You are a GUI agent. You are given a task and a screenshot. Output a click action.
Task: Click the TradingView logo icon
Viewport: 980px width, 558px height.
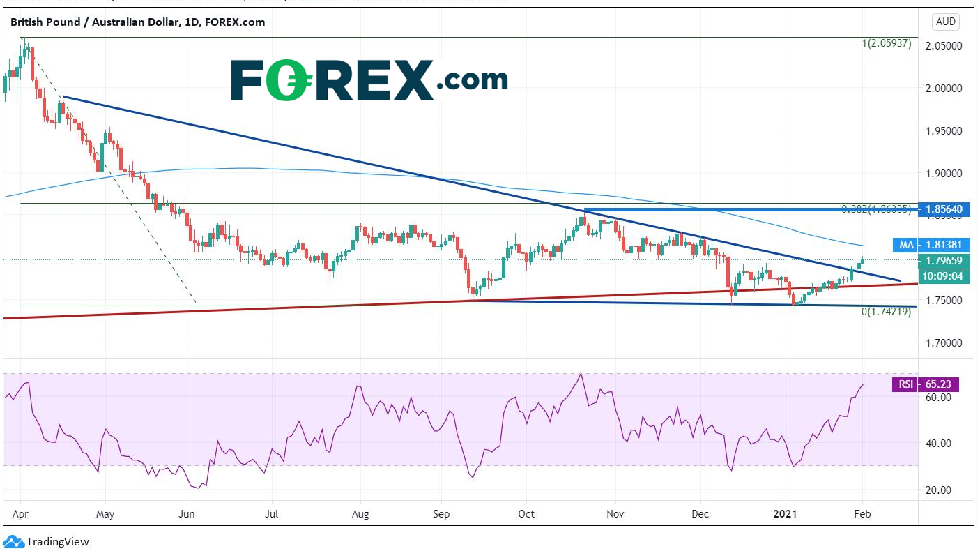click(14, 541)
